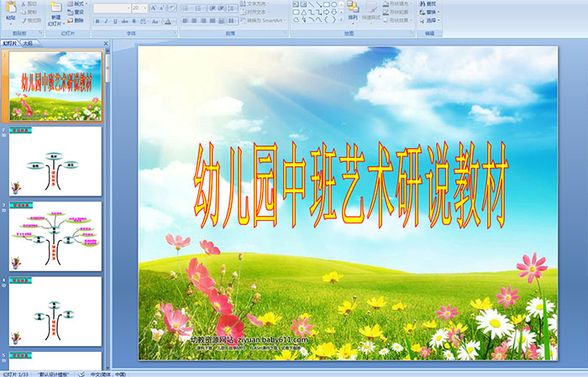Viewport: 588px width, 377px height.
Task: Click Shape Fill (形状填充) button
Action: tap(398, 3)
